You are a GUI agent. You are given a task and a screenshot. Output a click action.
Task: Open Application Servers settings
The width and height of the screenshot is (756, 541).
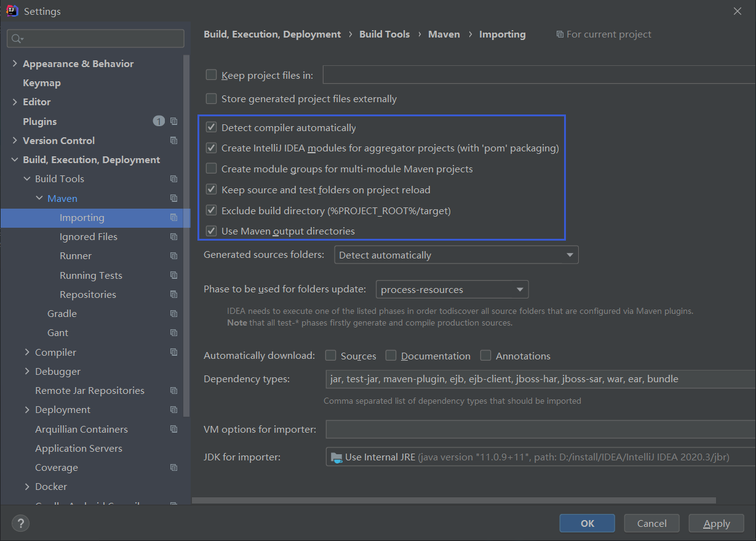click(79, 448)
